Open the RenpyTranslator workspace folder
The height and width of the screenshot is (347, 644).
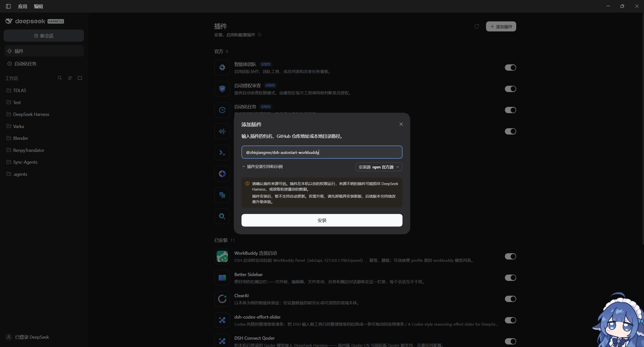pos(44,150)
